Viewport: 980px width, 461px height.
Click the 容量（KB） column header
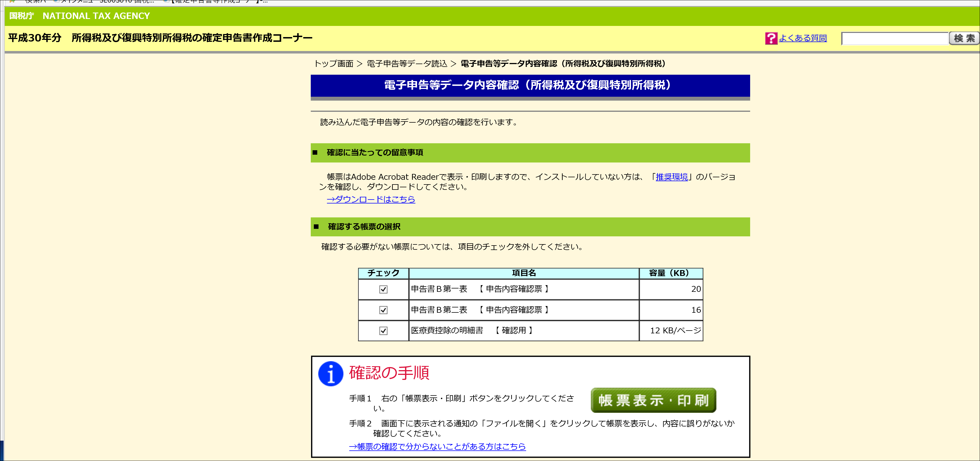pyautogui.click(x=671, y=273)
